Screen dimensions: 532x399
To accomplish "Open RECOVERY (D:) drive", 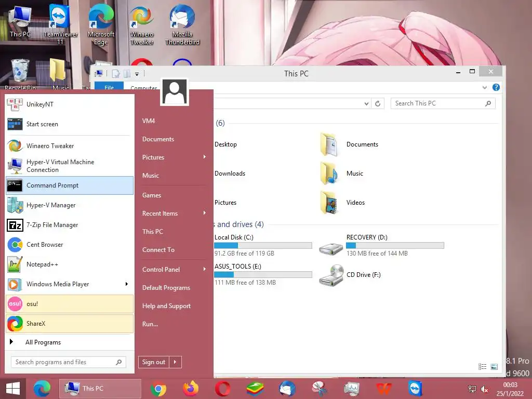I will click(x=382, y=245).
